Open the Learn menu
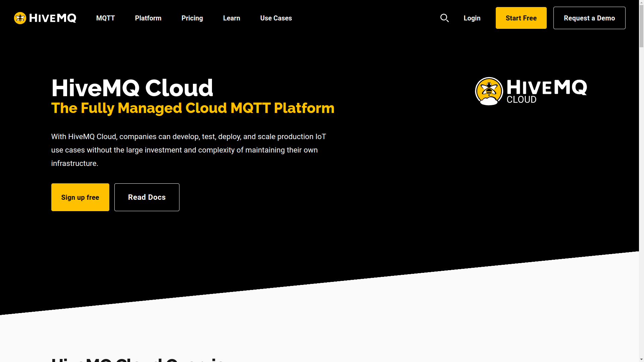644x362 pixels. tap(231, 18)
